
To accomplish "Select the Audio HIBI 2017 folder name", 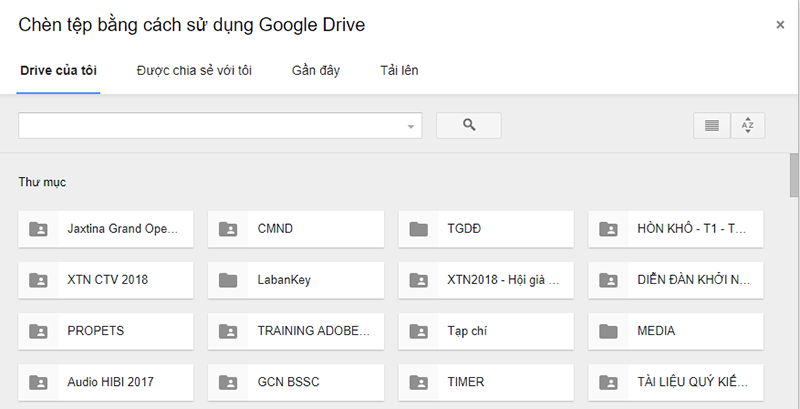I will click(x=110, y=382).
